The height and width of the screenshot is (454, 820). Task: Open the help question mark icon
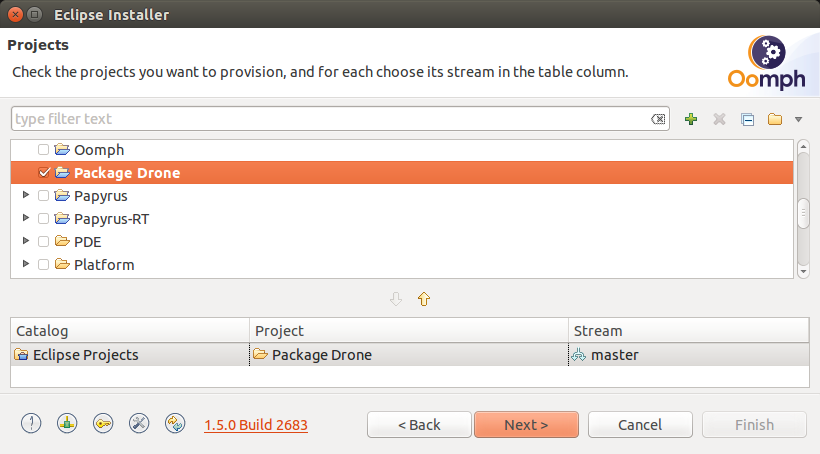click(31, 423)
